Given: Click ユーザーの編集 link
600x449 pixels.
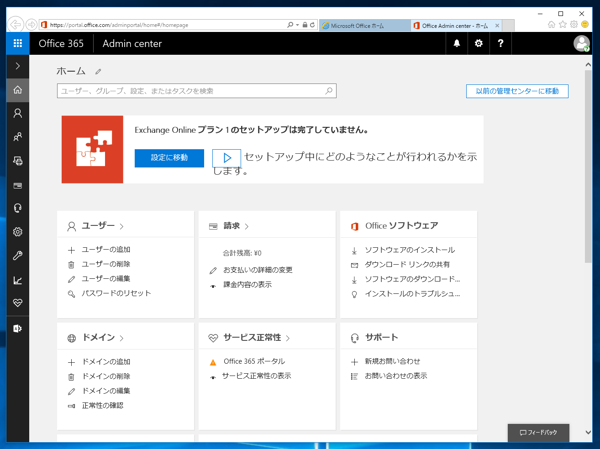Looking at the screenshot, I should click(x=106, y=279).
